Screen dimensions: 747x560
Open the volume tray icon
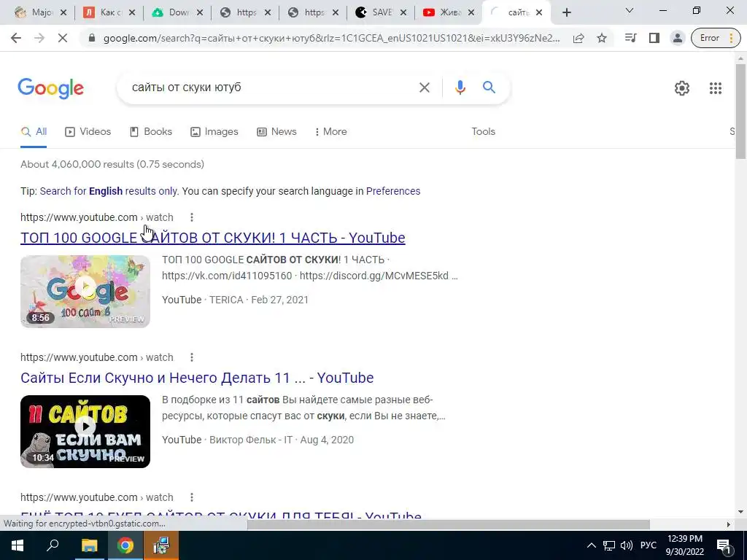tap(627, 545)
